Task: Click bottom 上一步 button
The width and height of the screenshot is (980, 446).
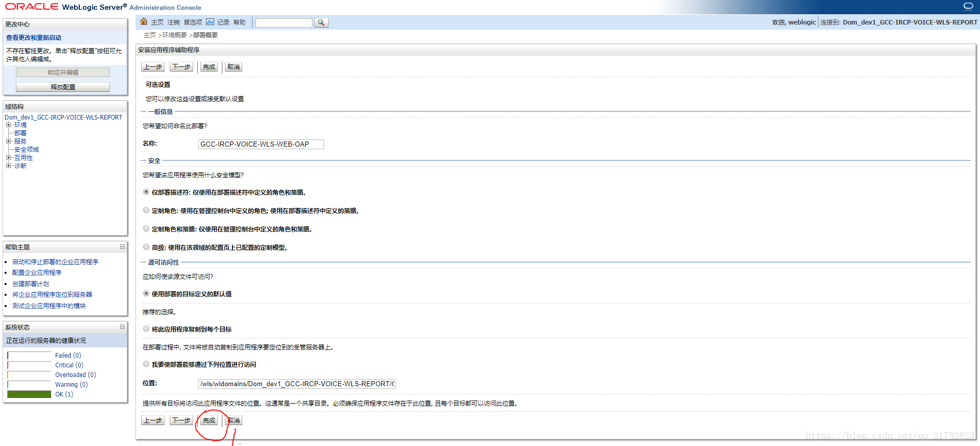Action: click(153, 420)
